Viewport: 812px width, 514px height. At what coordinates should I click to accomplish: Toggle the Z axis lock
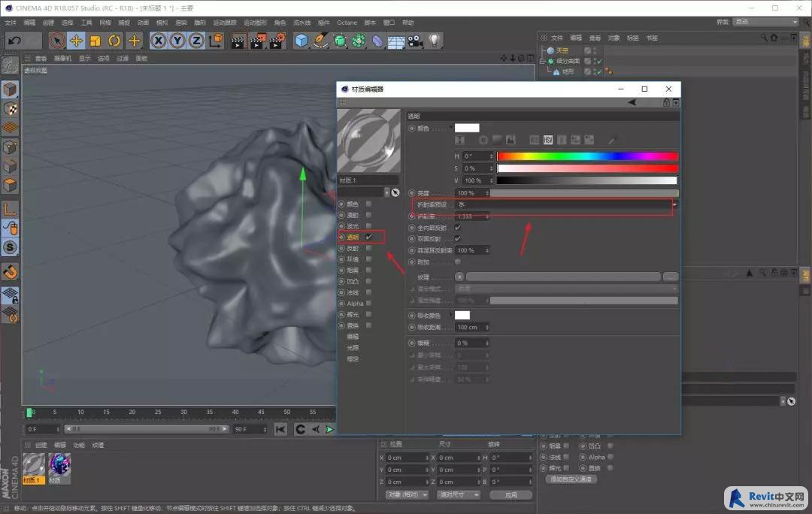click(196, 41)
